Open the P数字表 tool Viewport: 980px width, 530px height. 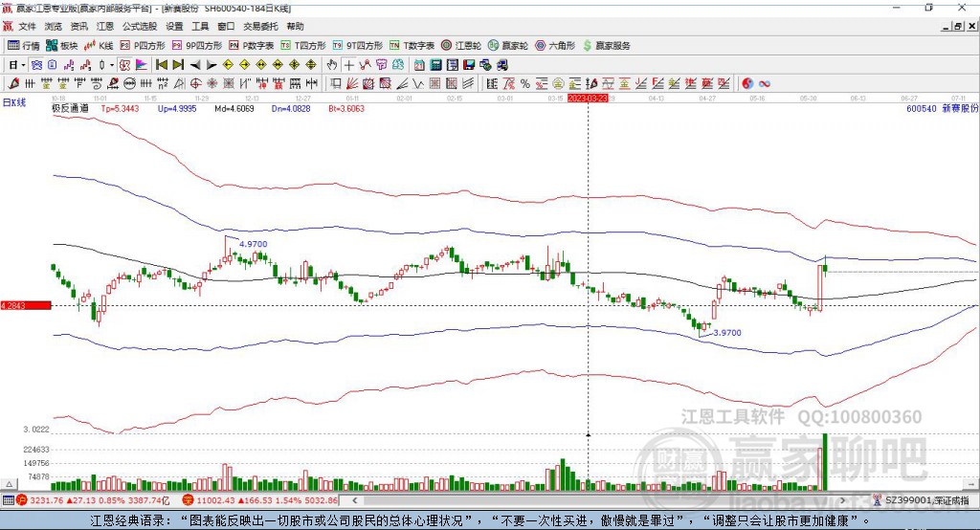(x=252, y=46)
